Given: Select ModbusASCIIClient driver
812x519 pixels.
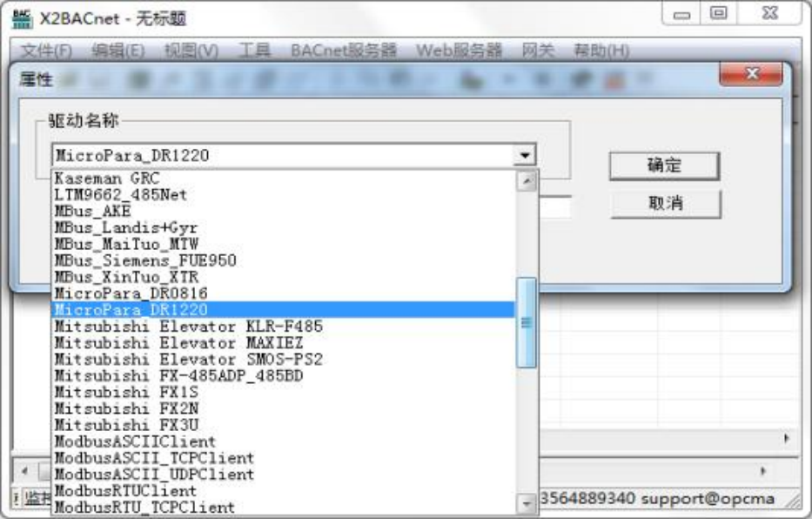Looking at the screenshot, I should [x=283, y=441].
